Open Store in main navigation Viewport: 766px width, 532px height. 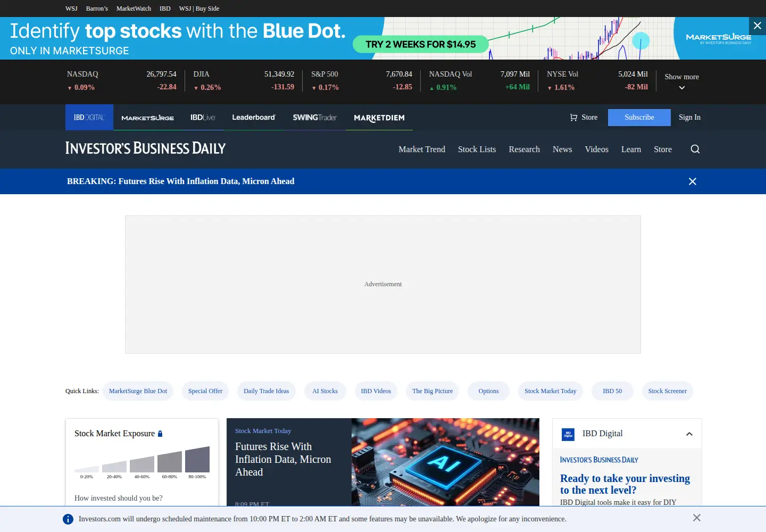point(663,149)
